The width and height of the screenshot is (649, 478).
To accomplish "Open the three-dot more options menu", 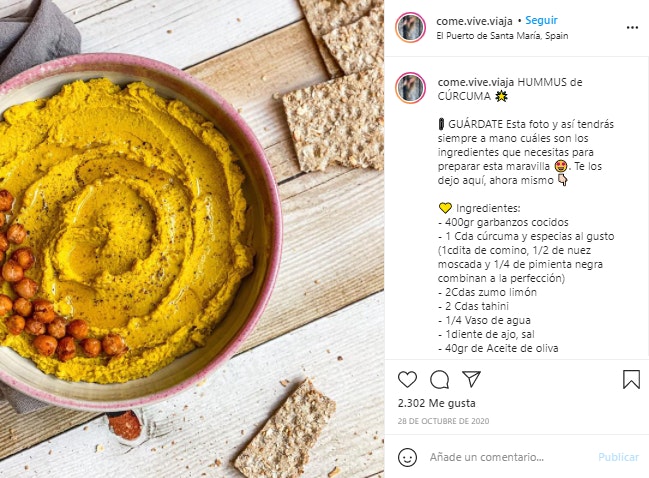I will (632, 28).
